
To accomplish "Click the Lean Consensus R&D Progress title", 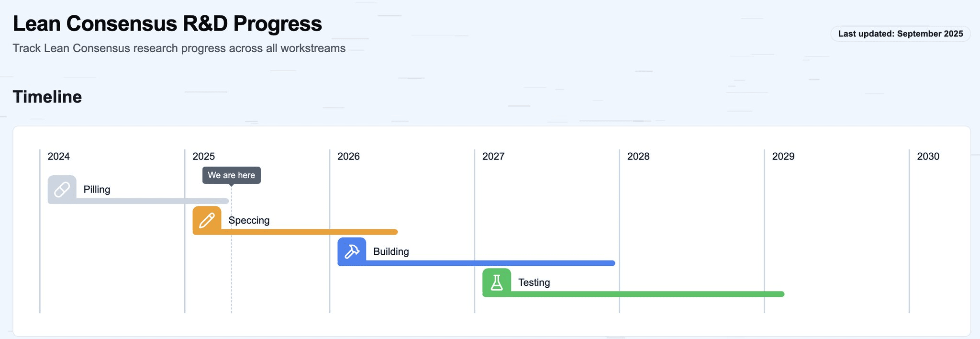I will (167, 23).
